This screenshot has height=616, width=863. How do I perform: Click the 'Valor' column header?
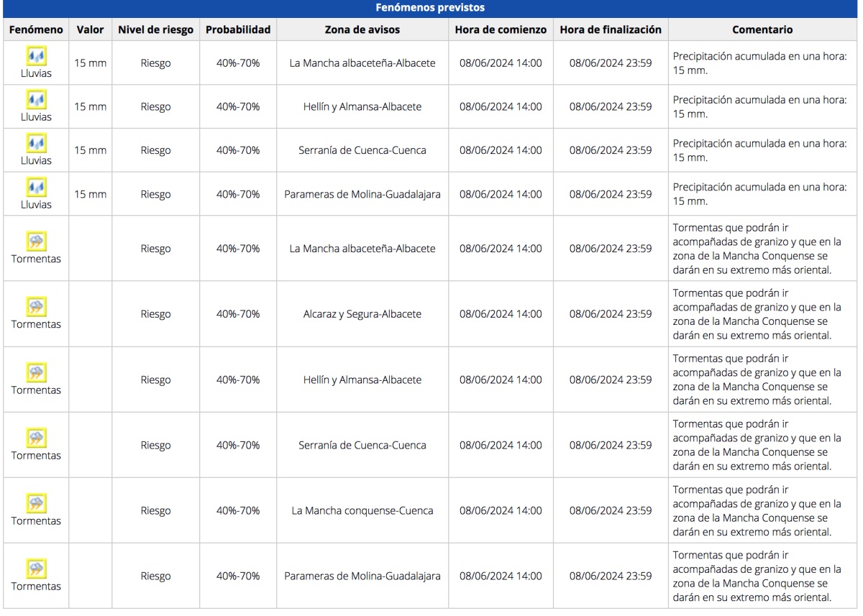click(91, 29)
